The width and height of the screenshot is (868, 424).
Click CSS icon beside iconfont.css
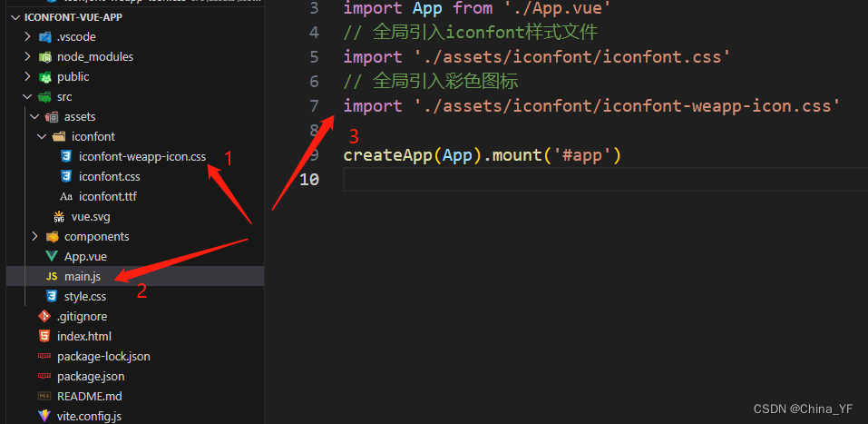coord(66,177)
